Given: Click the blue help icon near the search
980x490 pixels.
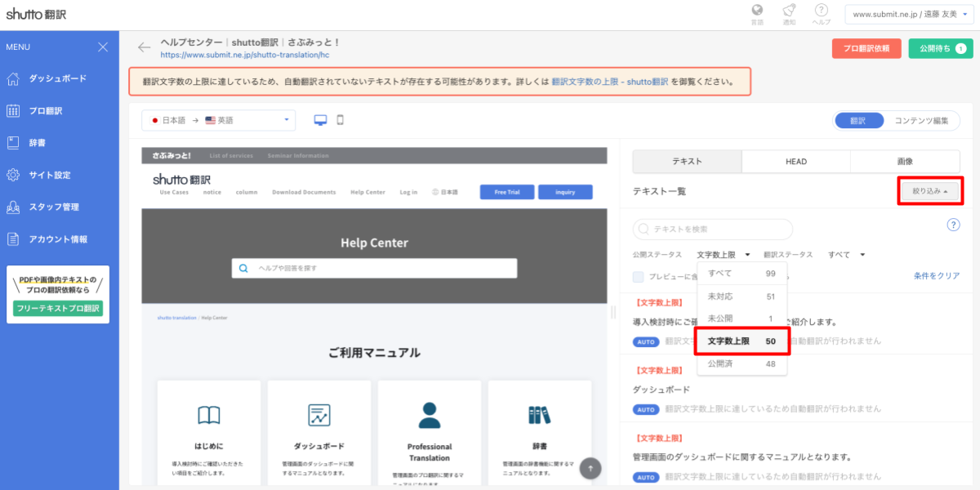Looking at the screenshot, I should click(x=953, y=225).
